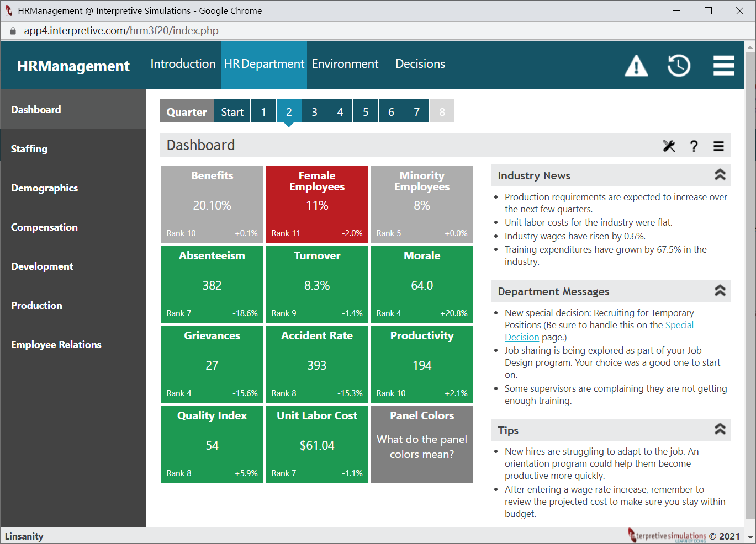The image size is (756, 544).
Task: Open Staffing in the sidebar
Action: tap(73, 148)
